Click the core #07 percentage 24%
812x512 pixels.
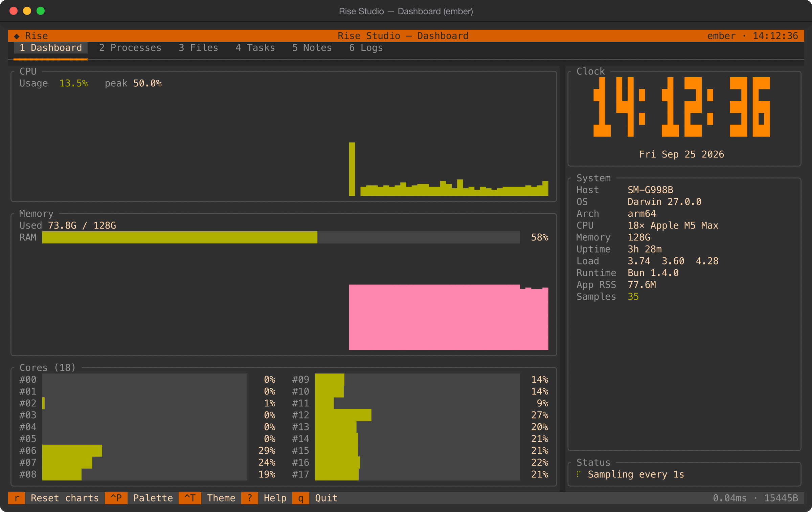pyautogui.click(x=267, y=463)
